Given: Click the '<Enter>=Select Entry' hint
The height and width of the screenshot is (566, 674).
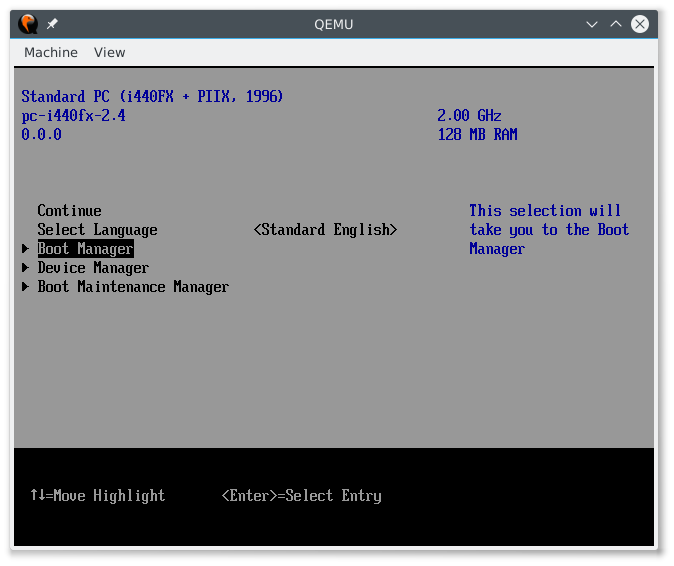Looking at the screenshot, I should point(301,496).
